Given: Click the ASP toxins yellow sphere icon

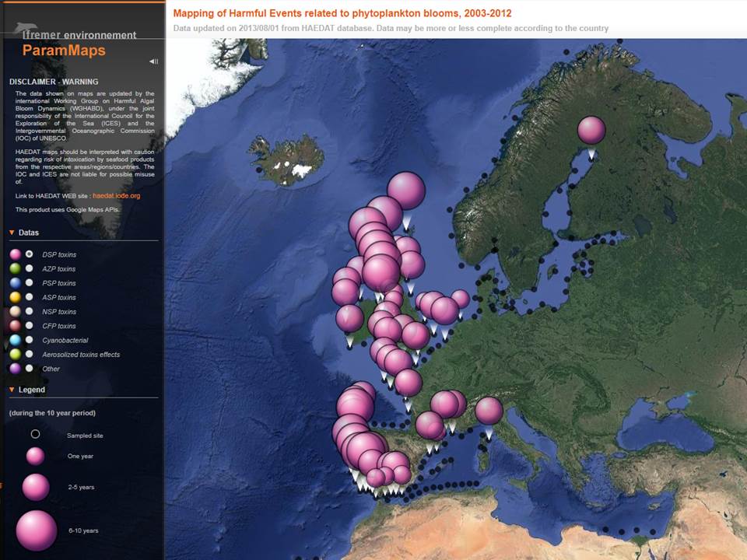Looking at the screenshot, I should (14, 297).
